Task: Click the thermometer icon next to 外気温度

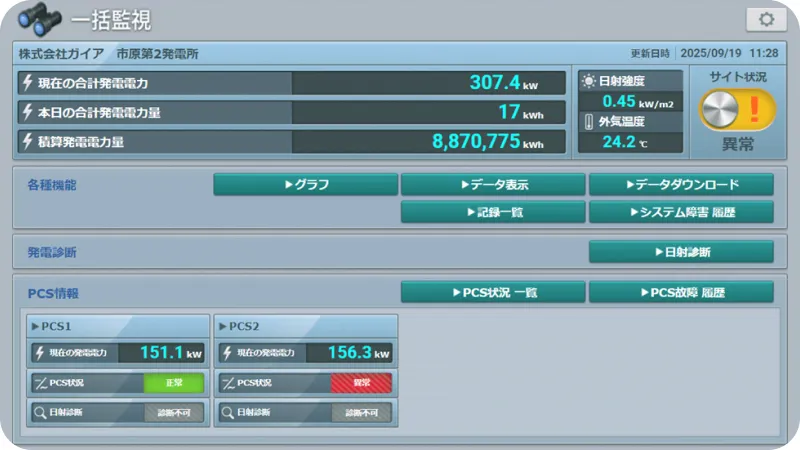Action: click(x=588, y=122)
